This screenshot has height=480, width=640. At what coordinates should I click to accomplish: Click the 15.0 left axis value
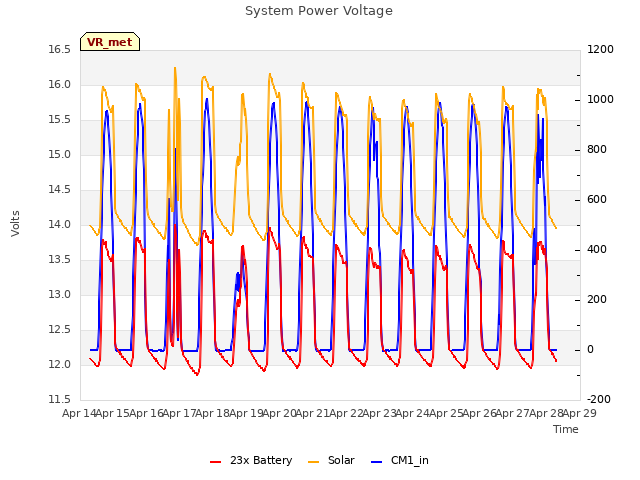pos(60,155)
